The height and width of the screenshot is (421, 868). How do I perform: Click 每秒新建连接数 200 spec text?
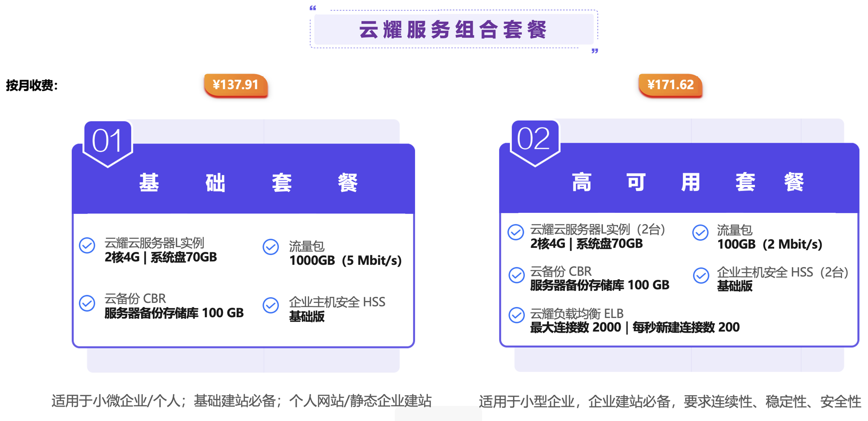coord(686,327)
